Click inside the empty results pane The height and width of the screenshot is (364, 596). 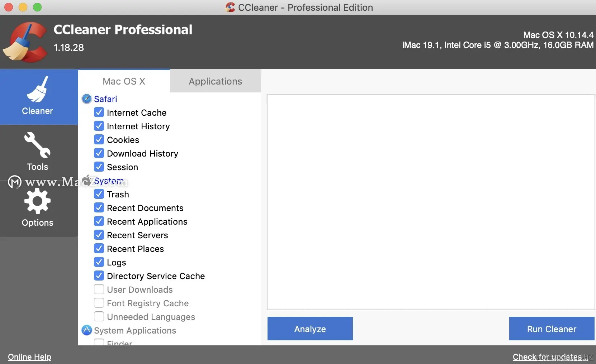431,202
